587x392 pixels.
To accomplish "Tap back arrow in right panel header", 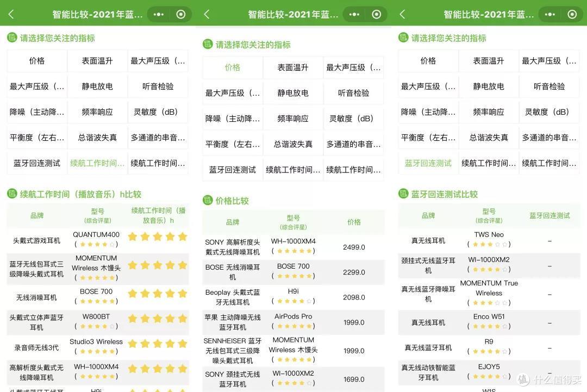I will 402,14.
